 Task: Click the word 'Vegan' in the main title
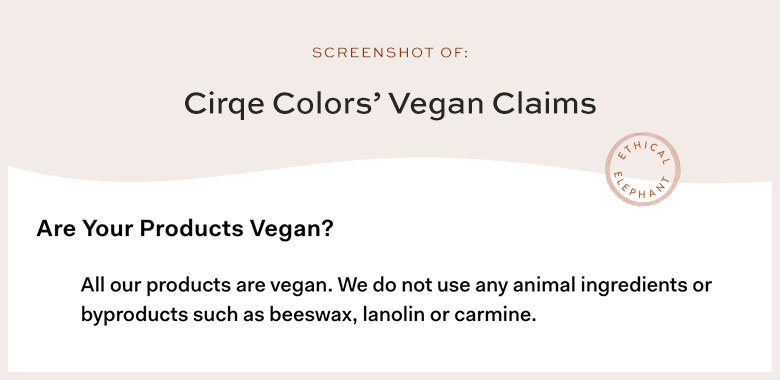pyautogui.click(x=437, y=105)
